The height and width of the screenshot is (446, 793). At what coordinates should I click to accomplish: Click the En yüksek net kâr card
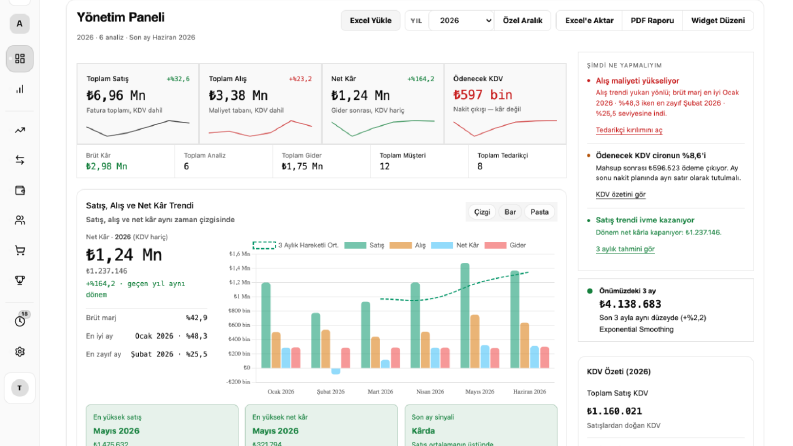point(321,425)
